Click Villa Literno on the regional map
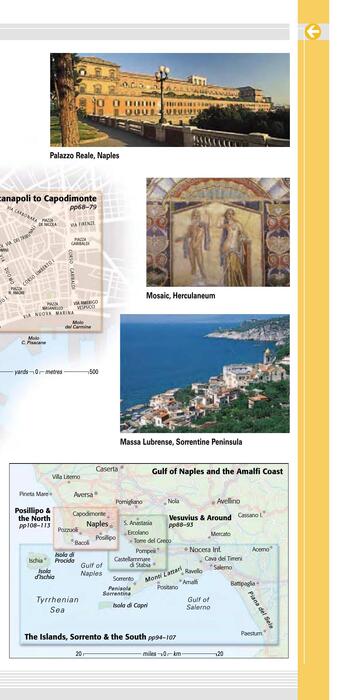Viewport: 364px width, 700px height. (66, 477)
